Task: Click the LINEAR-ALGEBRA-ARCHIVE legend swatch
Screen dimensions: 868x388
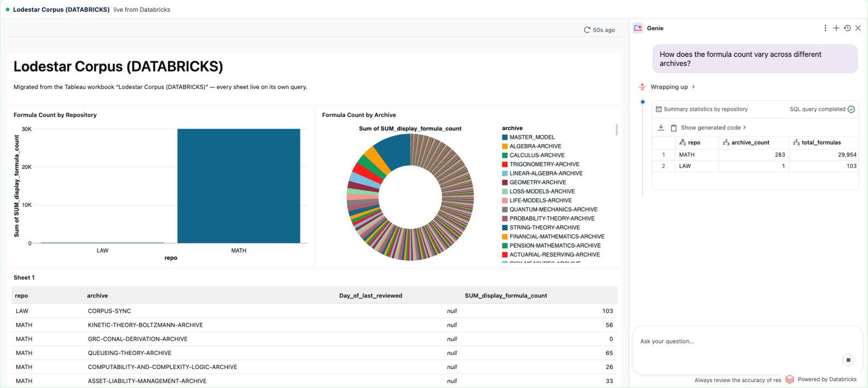Action: (505, 173)
